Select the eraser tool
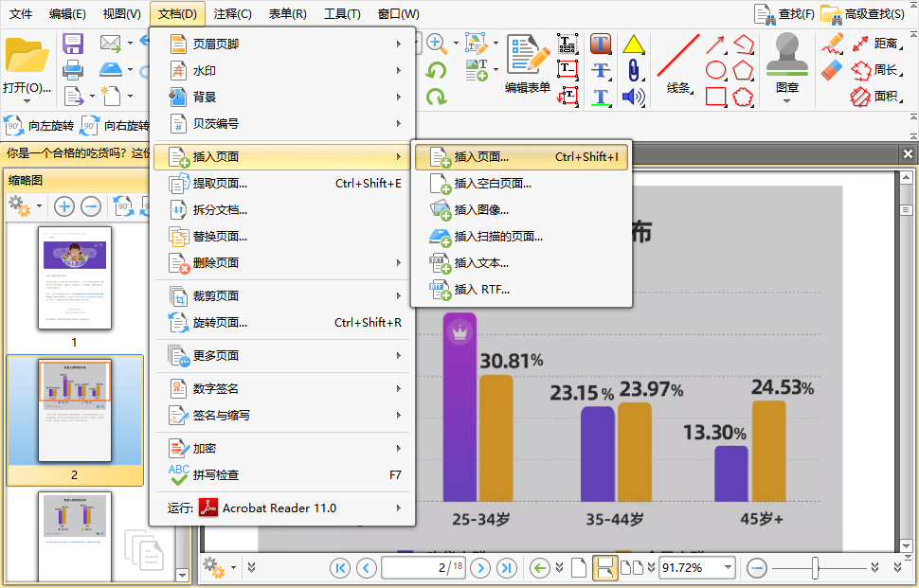This screenshot has height=588, width=919. coord(832,70)
